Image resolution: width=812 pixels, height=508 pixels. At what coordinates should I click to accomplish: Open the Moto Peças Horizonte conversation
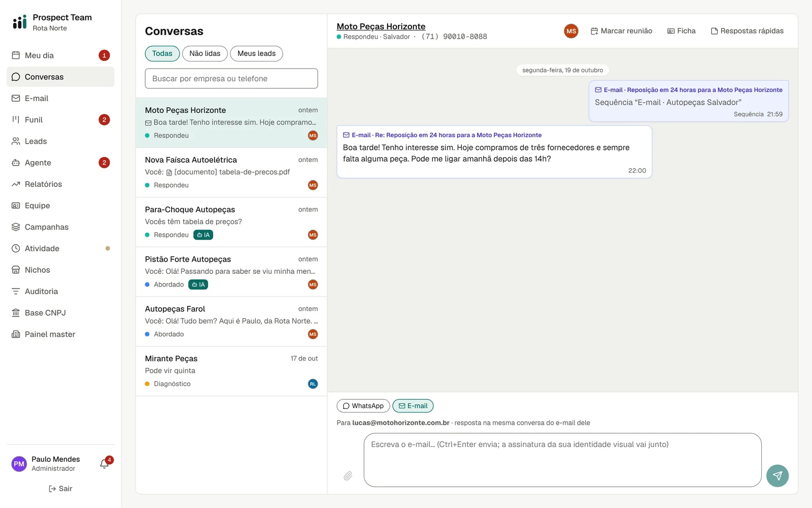click(x=231, y=123)
